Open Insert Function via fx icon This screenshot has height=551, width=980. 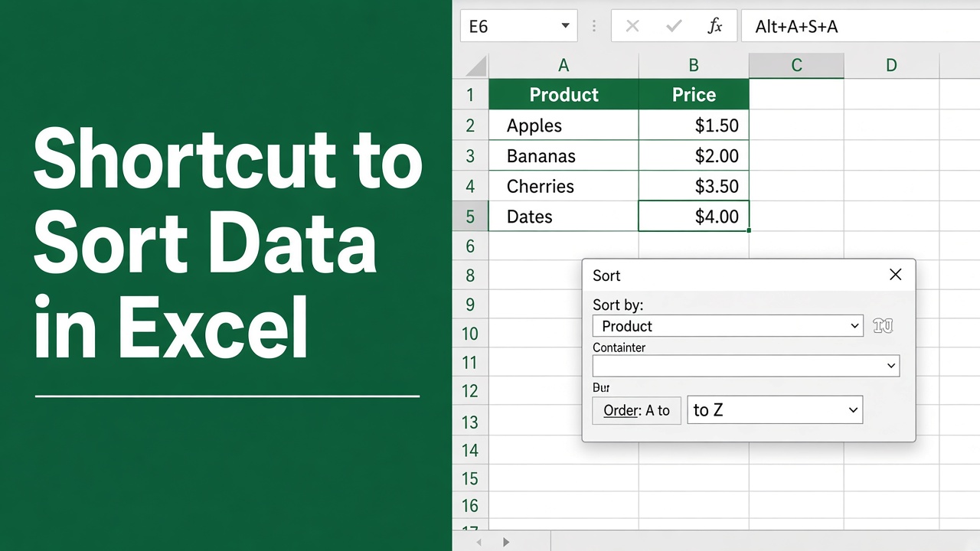click(715, 26)
